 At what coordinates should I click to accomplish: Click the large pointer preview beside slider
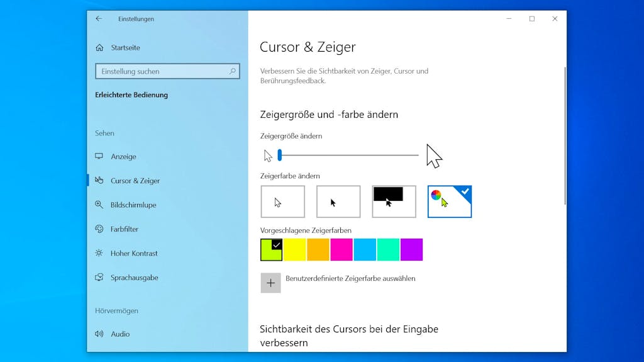tap(434, 156)
